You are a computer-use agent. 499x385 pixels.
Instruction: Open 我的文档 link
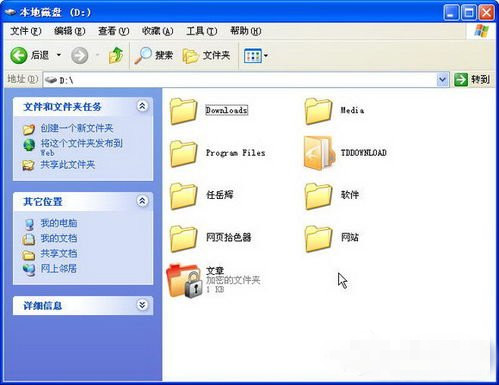point(59,238)
